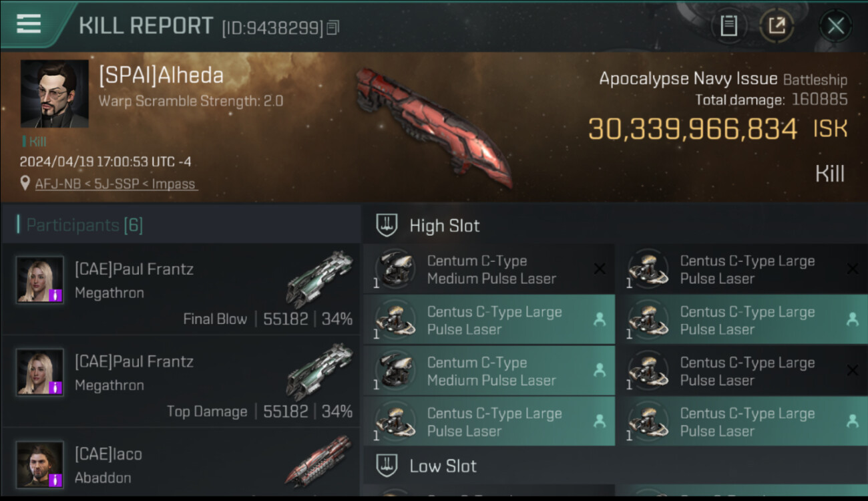Select first Paul Frantz Final Blow entry
The height and width of the screenshot is (501, 868).
[180, 289]
